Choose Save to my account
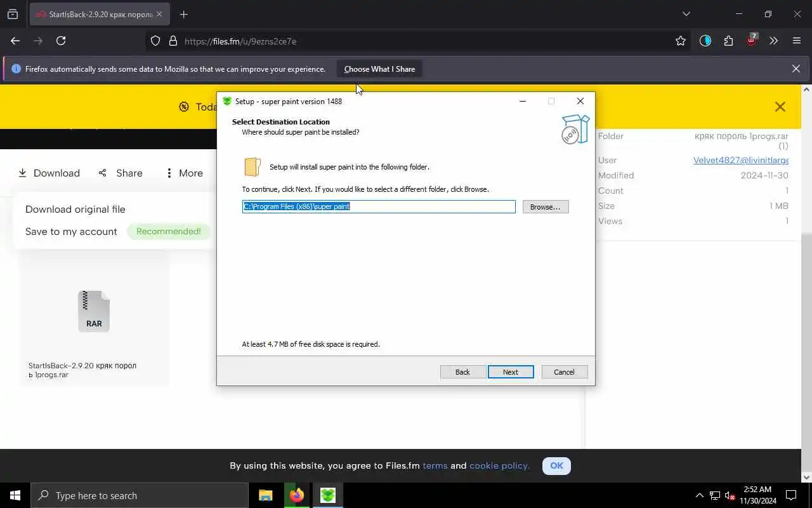The width and height of the screenshot is (812, 508). coord(71,232)
